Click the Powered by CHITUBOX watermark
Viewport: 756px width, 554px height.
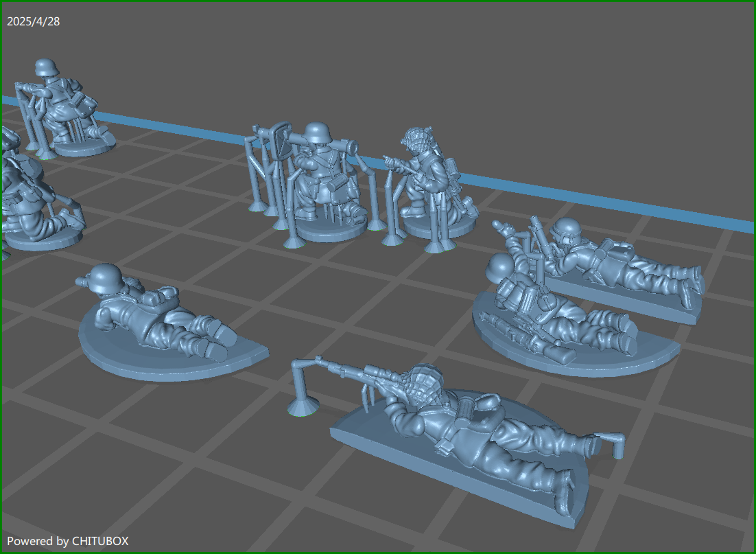[68, 541]
